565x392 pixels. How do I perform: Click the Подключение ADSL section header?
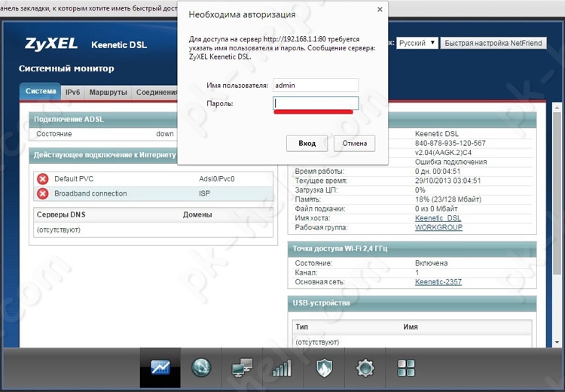click(103, 119)
